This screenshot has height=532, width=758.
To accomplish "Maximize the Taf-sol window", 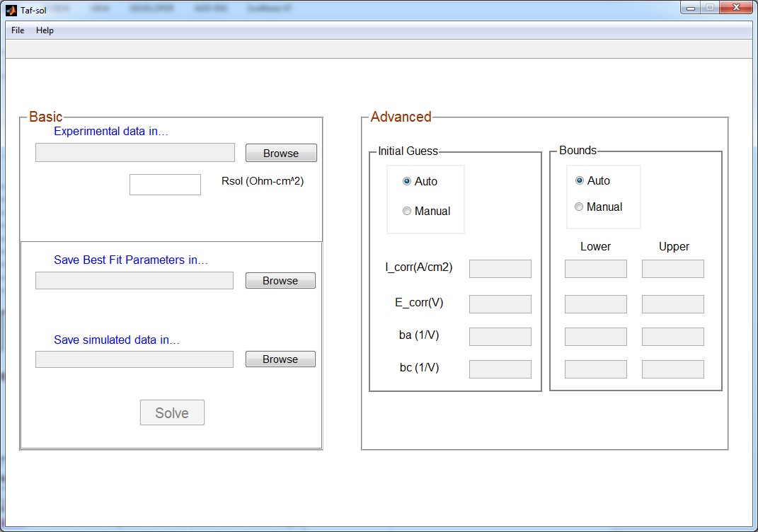I will pos(710,8).
